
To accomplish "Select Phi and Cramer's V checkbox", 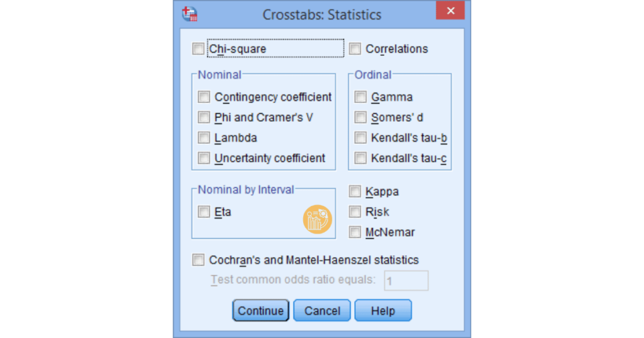I will tap(204, 117).
